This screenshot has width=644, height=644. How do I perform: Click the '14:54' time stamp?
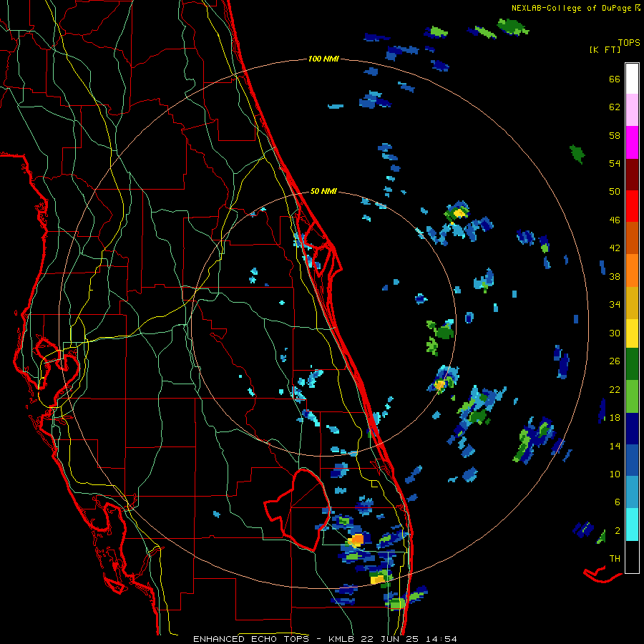441,639
